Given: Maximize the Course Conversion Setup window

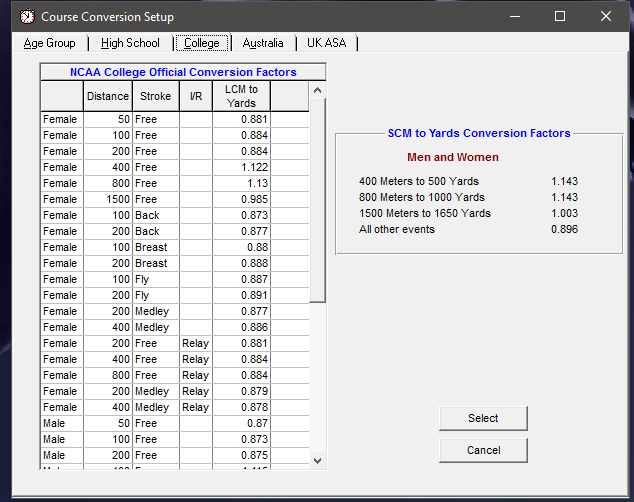Looking at the screenshot, I should [560, 16].
